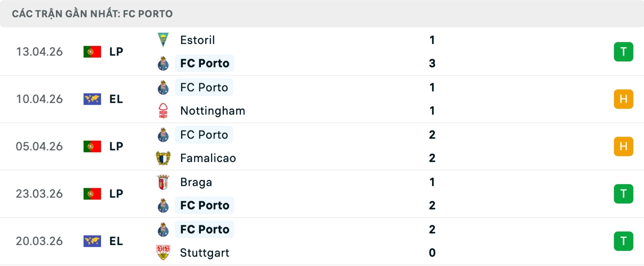Click the Nottingham Forest crest icon
644x266 pixels.
click(163, 111)
